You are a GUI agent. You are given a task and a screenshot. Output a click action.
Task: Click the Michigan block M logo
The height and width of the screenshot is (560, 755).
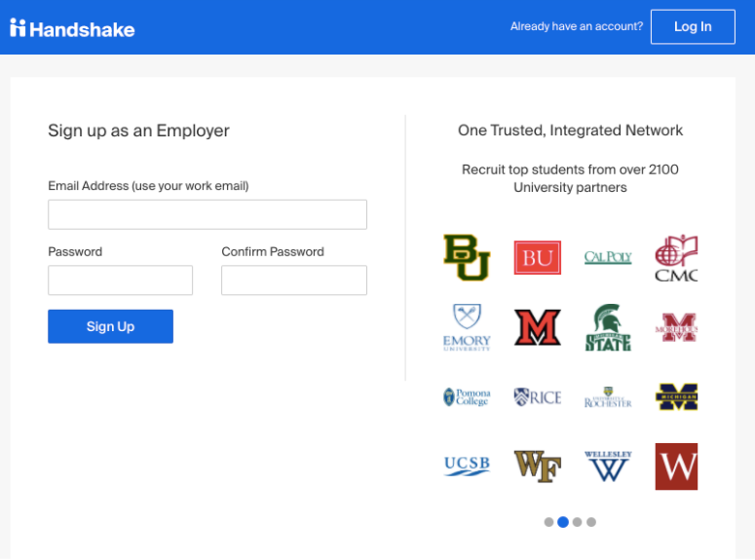676,397
